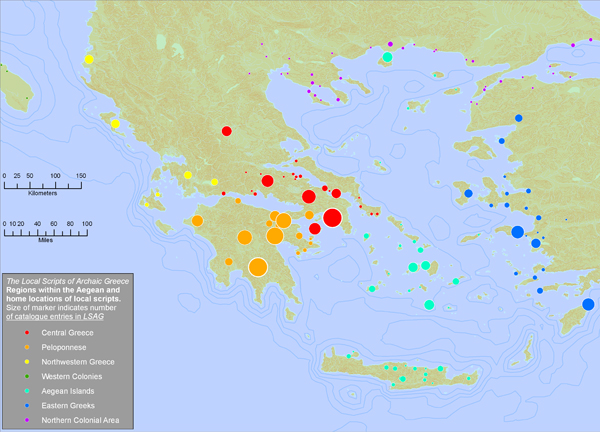Image resolution: width=600 pixels, height=432 pixels.
Task: Click the green Western Colonies legend dot
Action: click(27, 376)
